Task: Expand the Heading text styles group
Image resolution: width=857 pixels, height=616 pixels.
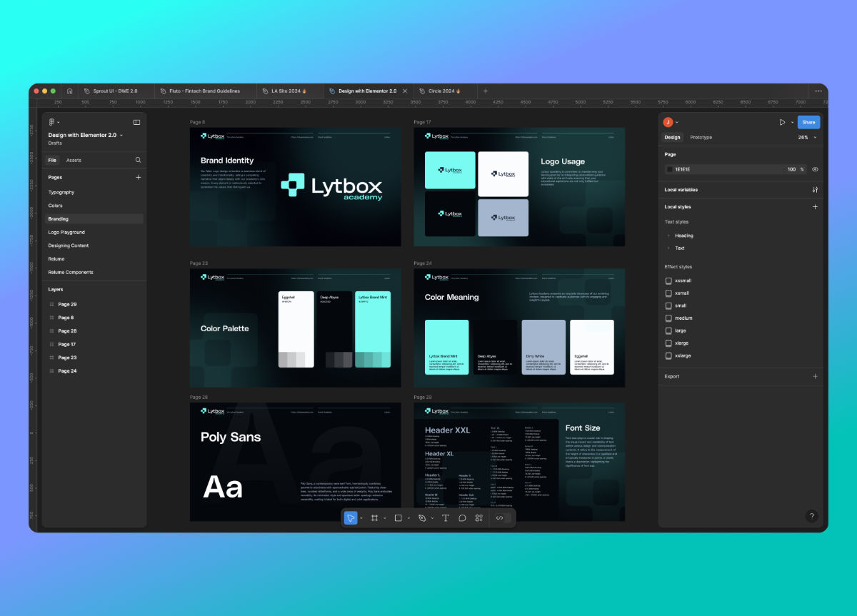Action: pos(669,236)
